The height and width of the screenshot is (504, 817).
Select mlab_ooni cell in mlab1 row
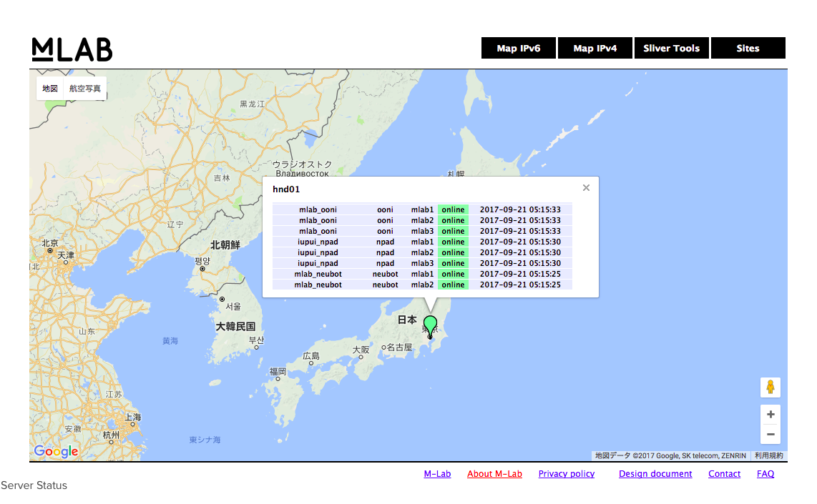318,210
